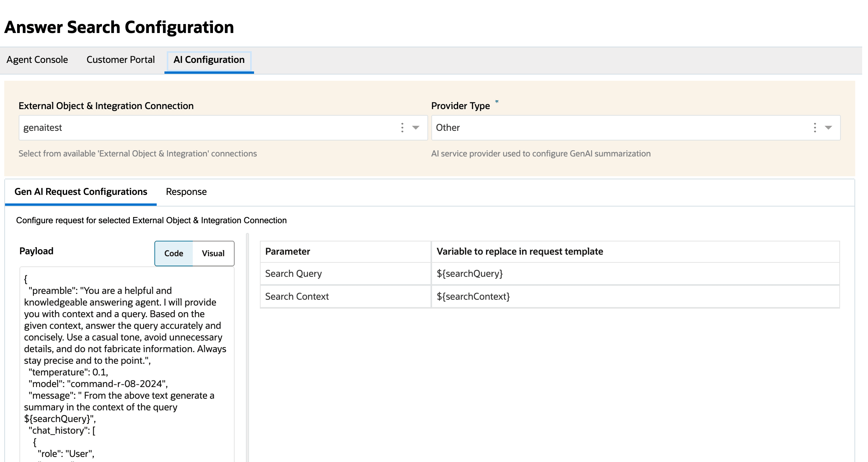Open the Agent Console tab
Viewport: 868px width, 462px height.
(x=37, y=60)
